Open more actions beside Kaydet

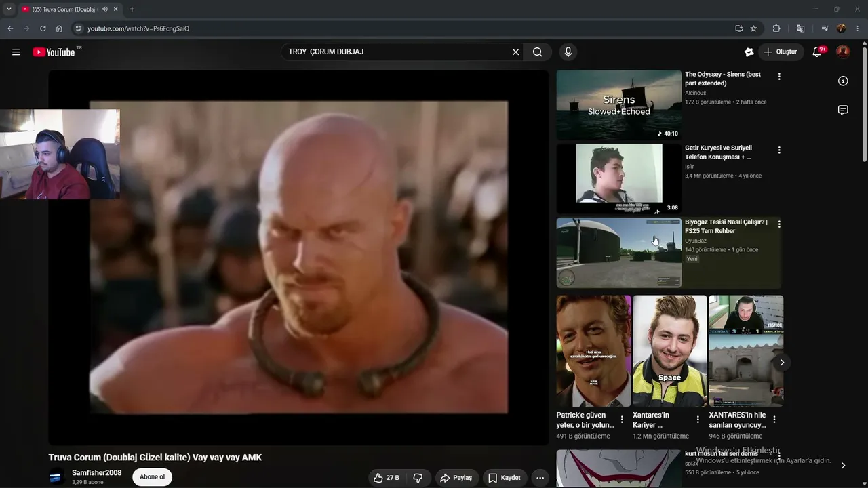pos(540,478)
